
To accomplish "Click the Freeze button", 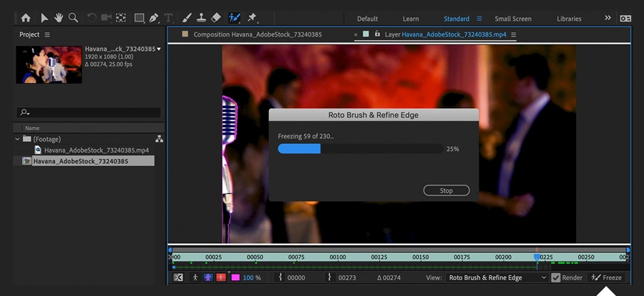I will pyautogui.click(x=606, y=277).
